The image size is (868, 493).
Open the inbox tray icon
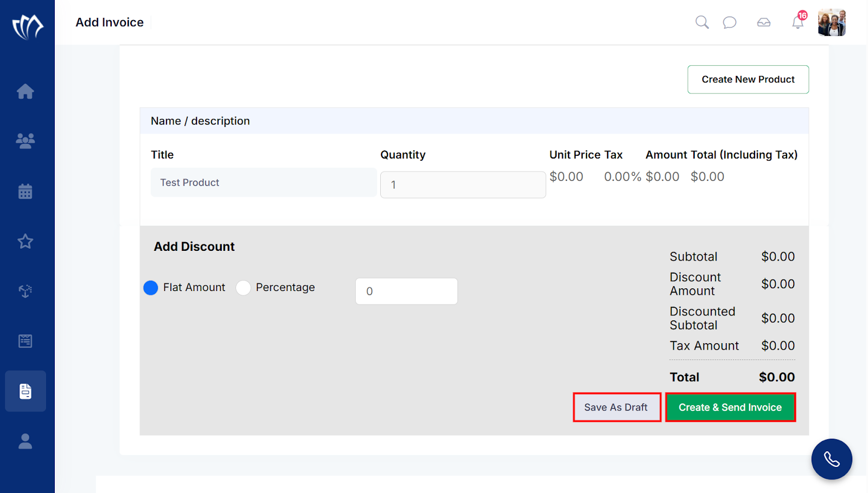[764, 22]
